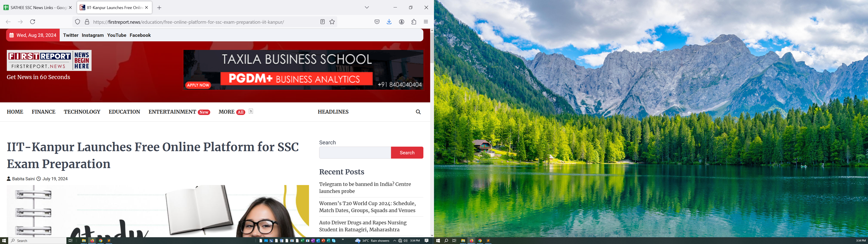Open a new browser tab with the plus button

159,8
